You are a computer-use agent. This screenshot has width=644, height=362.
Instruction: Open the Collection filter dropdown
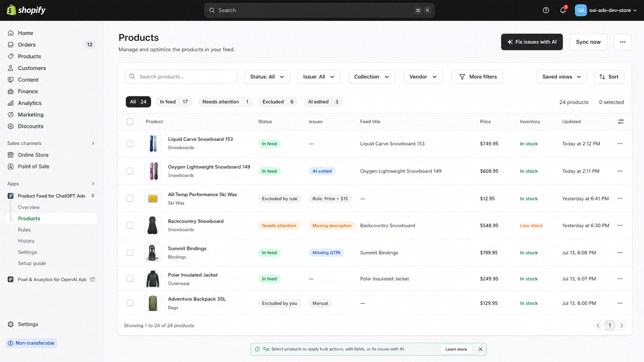click(x=372, y=77)
